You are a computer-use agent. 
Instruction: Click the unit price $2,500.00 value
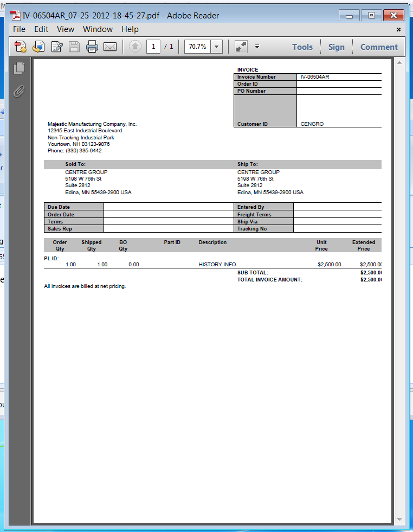coord(329,264)
